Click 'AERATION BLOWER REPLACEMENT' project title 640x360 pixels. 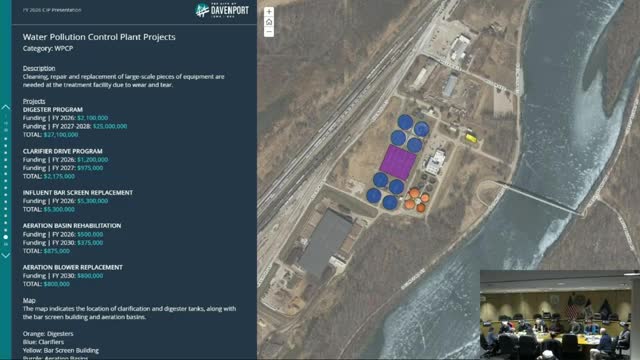tap(73, 267)
